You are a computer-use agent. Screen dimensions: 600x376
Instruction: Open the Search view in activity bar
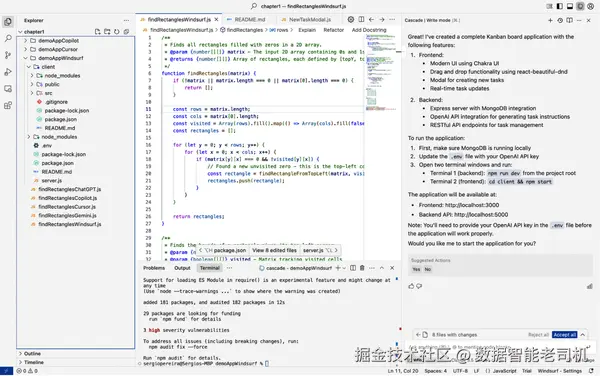click(8, 38)
